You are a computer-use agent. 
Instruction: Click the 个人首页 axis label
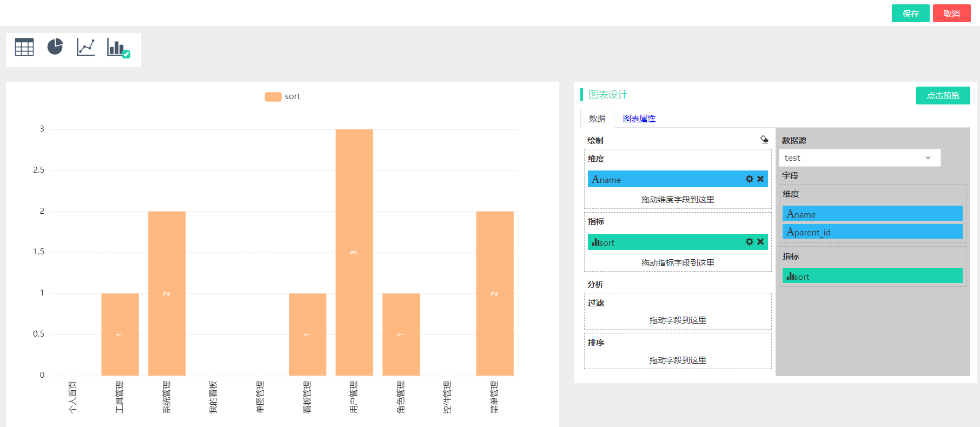(73, 397)
